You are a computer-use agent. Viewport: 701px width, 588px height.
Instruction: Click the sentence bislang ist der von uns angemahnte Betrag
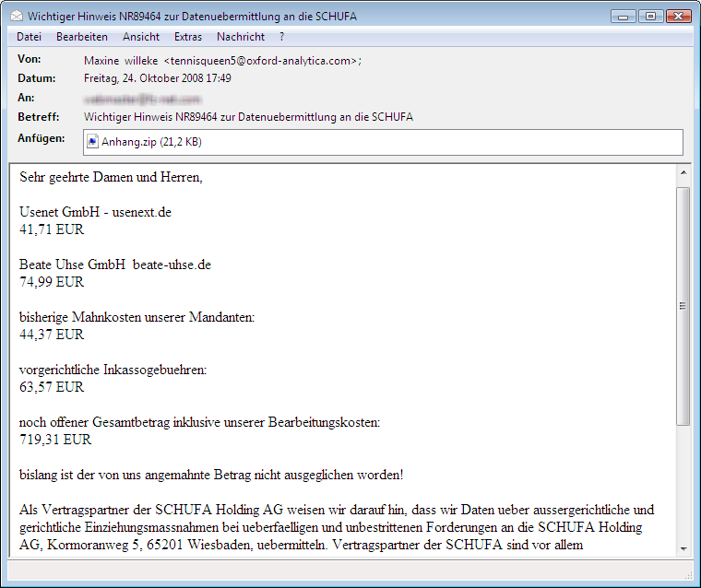211,475
